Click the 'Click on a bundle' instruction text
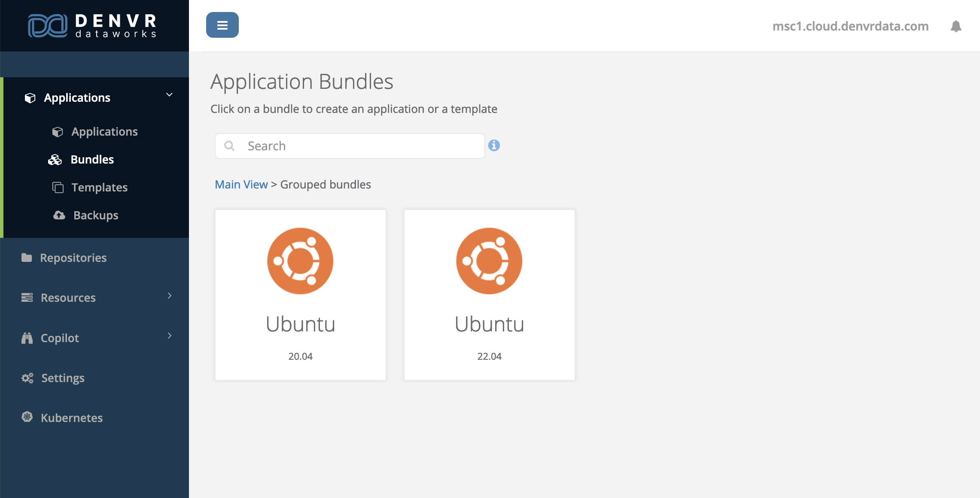Viewport: 980px width, 498px height. [x=354, y=109]
